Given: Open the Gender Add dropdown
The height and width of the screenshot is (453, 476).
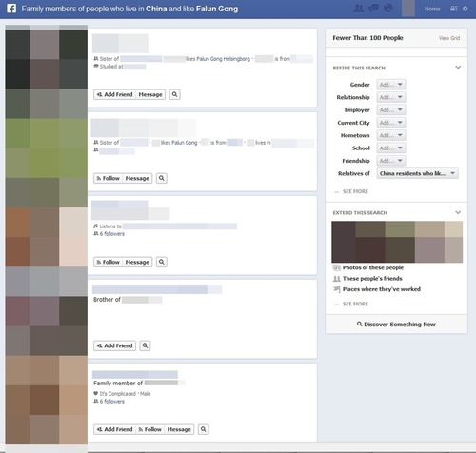Looking at the screenshot, I should 391,85.
